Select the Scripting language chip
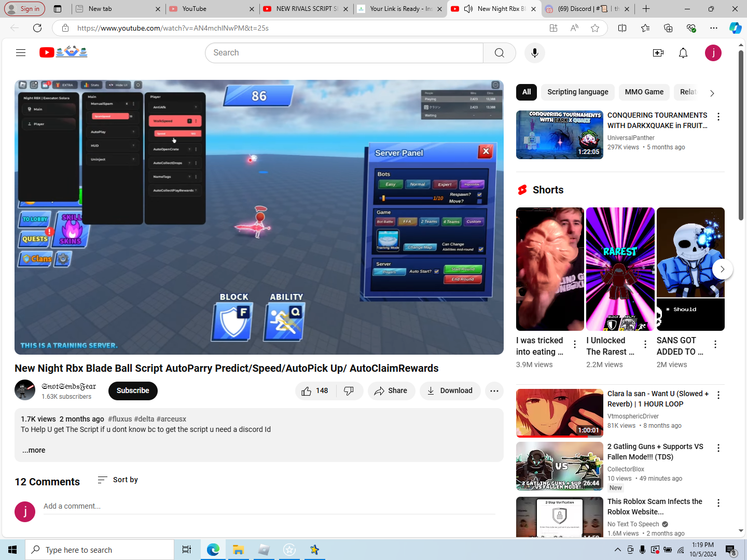747x560 pixels. click(578, 92)
